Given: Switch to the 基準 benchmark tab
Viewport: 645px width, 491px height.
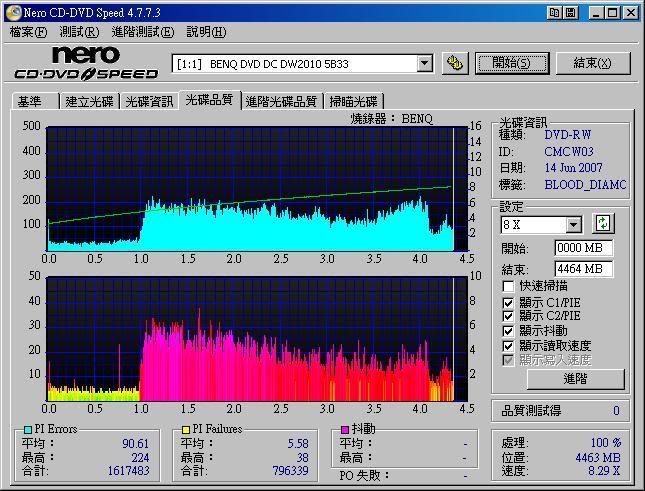Looking at the screenshot, I should point(35,102).
